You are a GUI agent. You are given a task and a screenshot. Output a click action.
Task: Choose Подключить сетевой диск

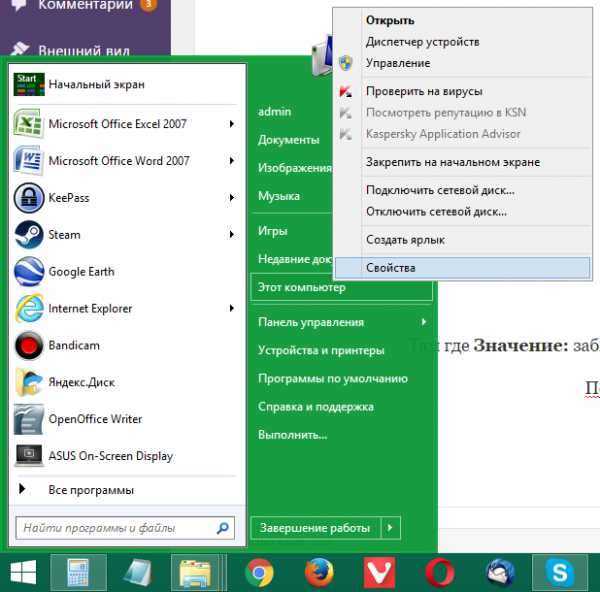pos(464,190)
